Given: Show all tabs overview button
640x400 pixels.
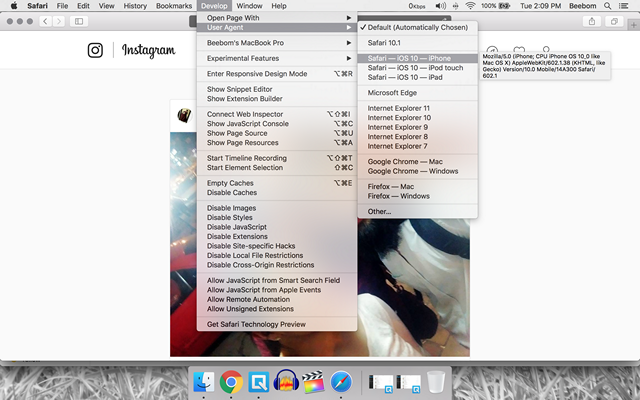Looking at the screenshot, I should [x=614, y=21].
